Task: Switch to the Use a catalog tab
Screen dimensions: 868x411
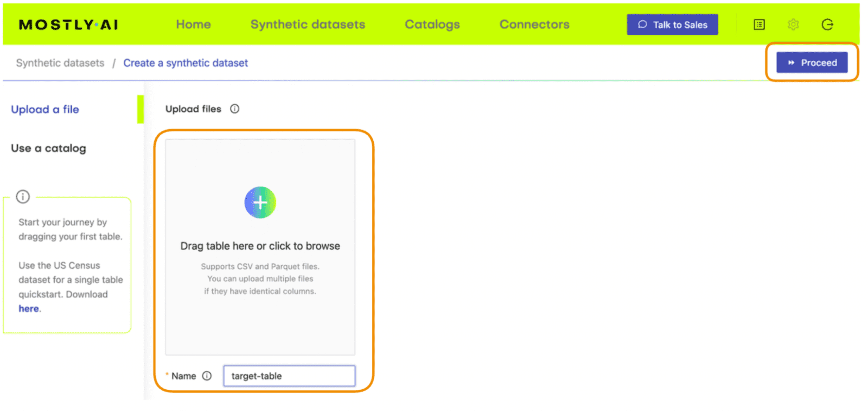Action: [48, 148]
